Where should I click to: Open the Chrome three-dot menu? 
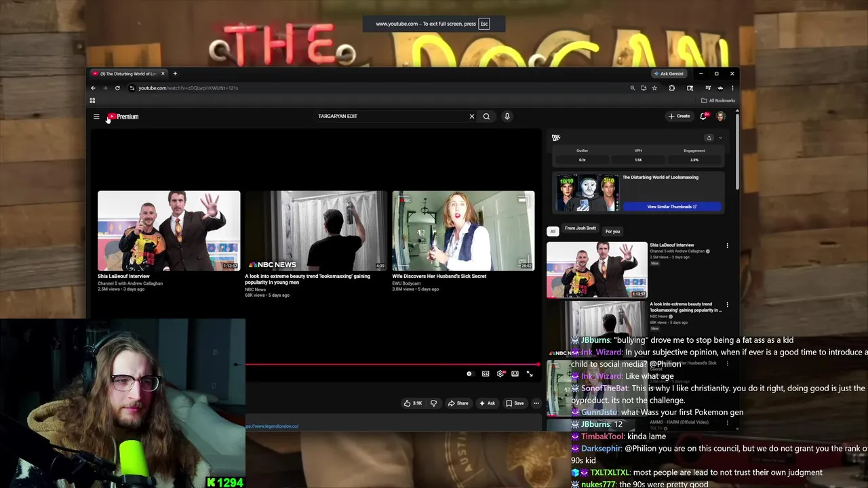point(732,88)
